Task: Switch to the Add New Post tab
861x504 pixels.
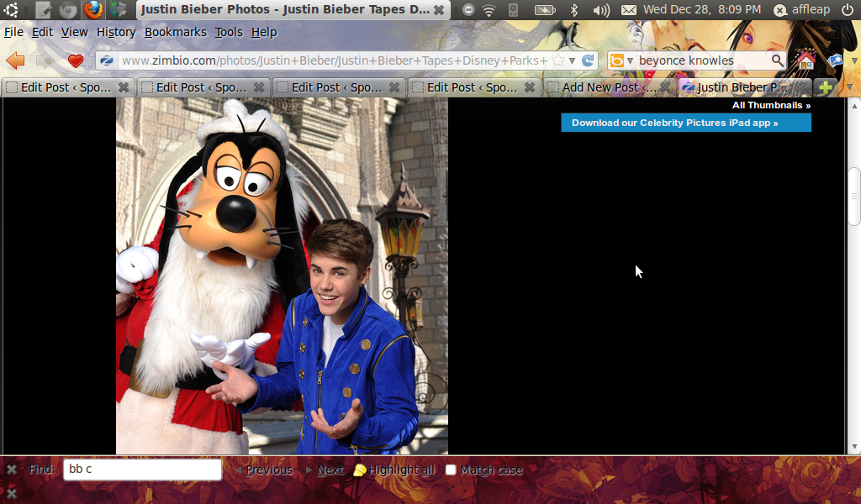Action: [609, 87]
